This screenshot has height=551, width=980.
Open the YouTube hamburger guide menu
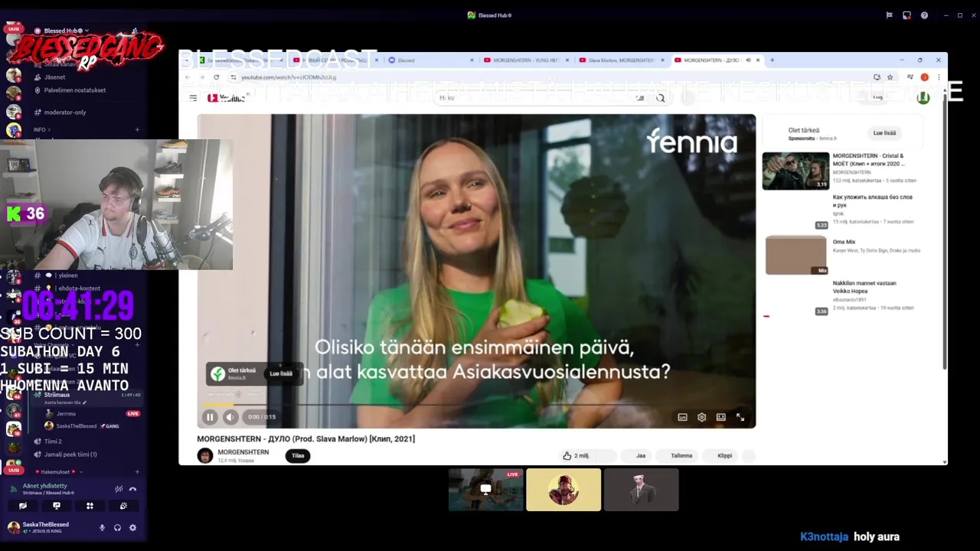pos(193,98)
